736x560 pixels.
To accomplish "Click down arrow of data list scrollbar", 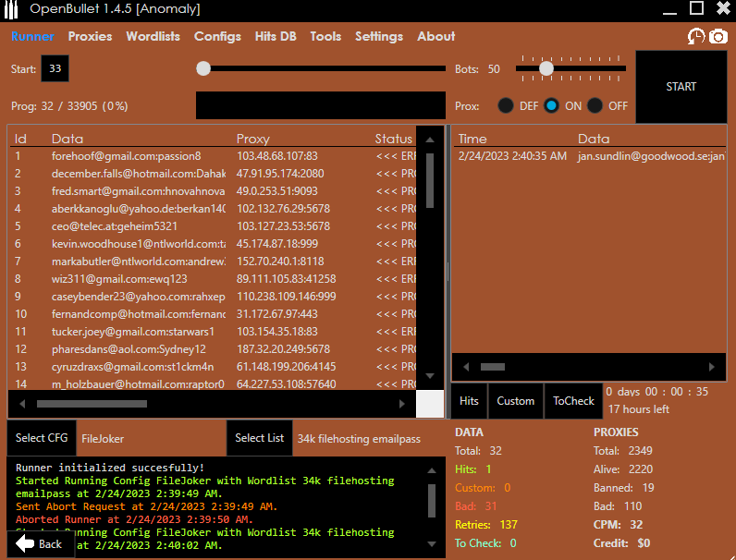I will [430, 376].
